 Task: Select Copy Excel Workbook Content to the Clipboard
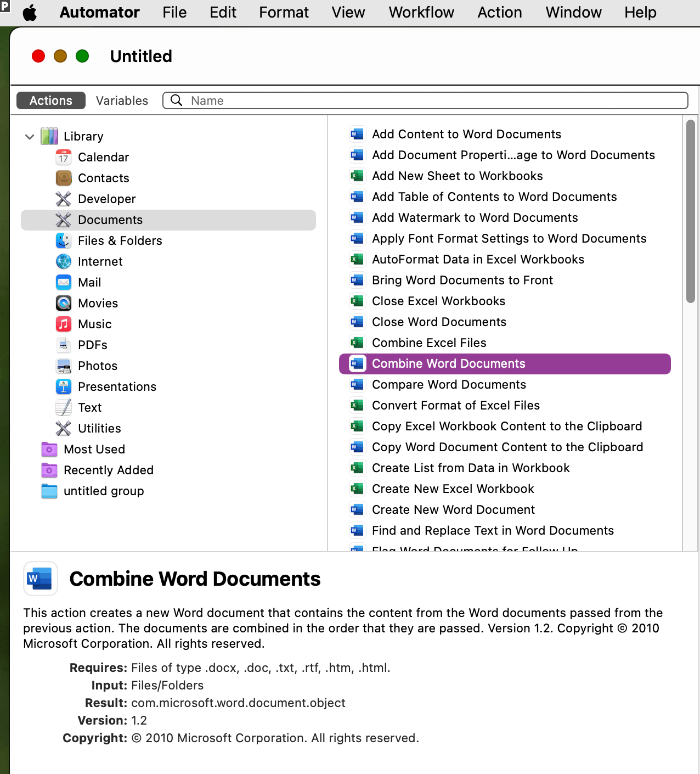coord(507,426)
